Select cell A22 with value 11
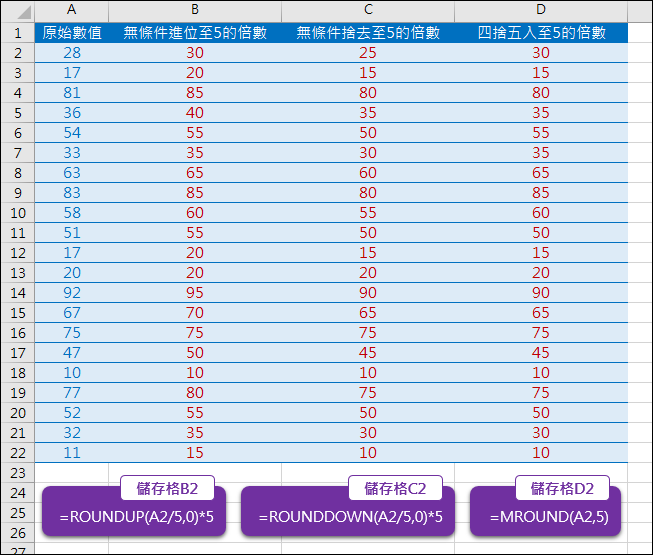 pyautogui.click(x=72, y=453)
